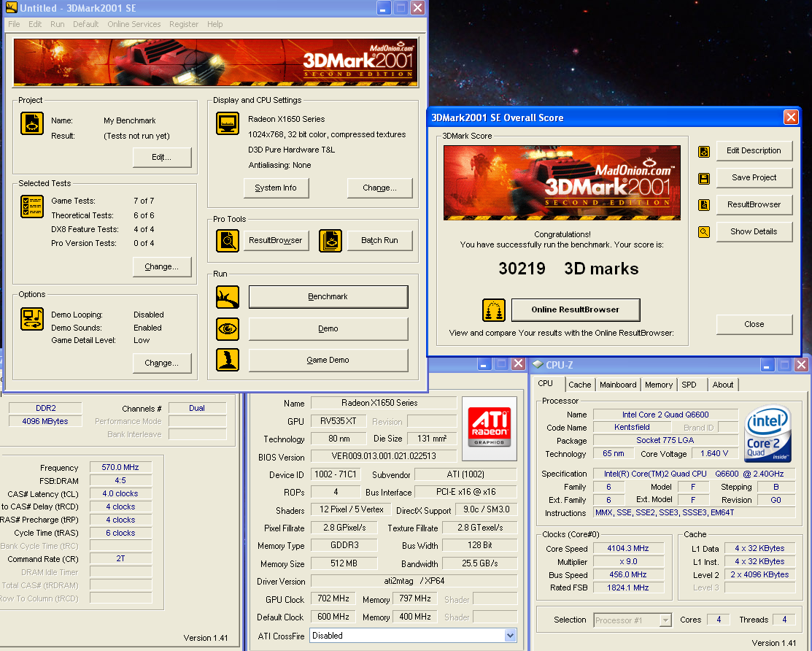The image size is (812, 651).
Task: Click the 3DMark2001 SE title bar icon
Action: pyautogui.click(x=12, y=8)
